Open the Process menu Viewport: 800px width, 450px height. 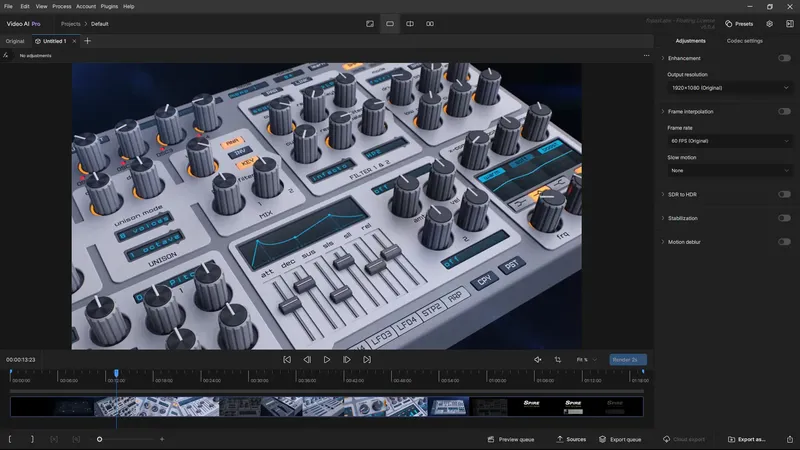(61, 6)
